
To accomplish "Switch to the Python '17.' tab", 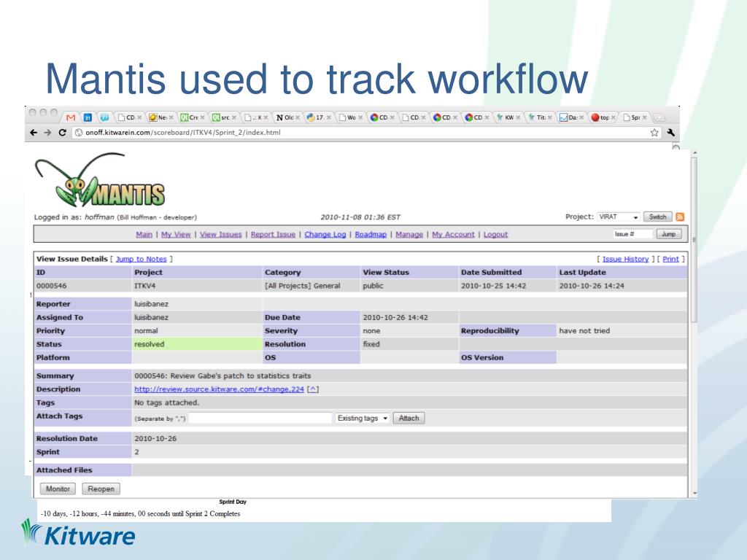I will (319, 117).
